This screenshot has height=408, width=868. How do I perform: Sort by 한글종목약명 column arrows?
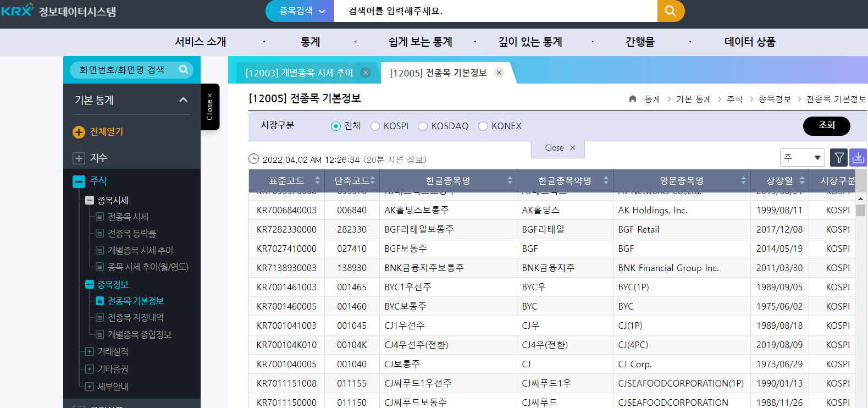(606, 180)
